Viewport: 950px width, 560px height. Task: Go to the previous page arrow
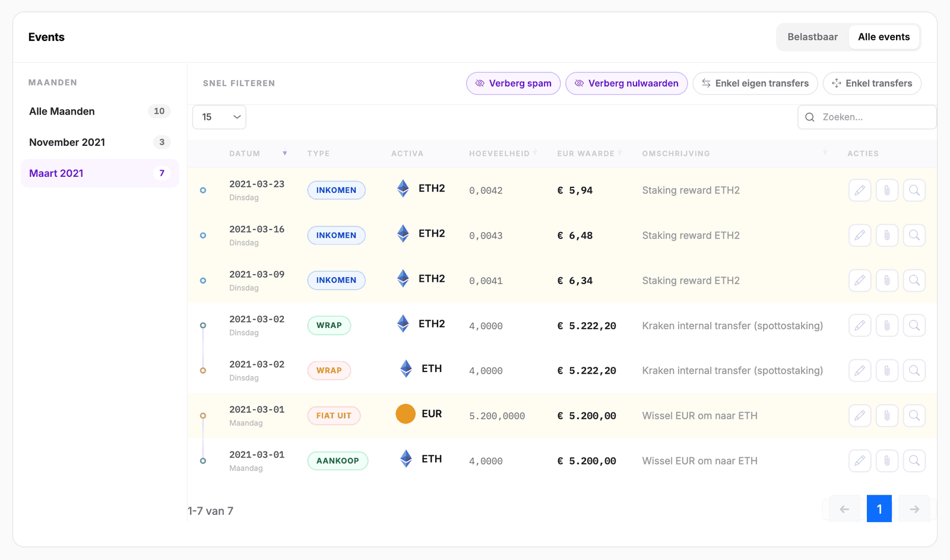tap(844, 509)
